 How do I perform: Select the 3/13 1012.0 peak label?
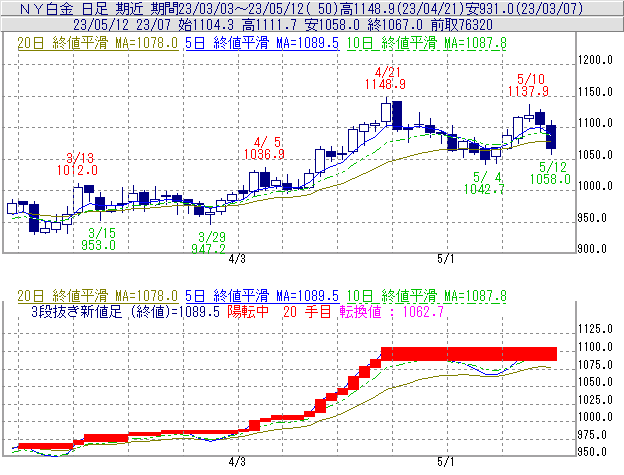click(77, 164)
